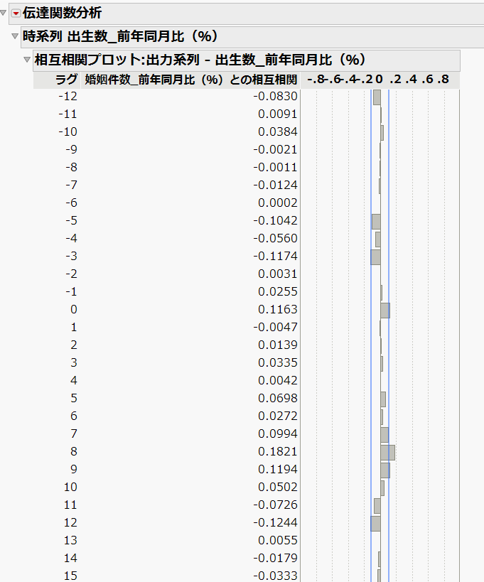Screen dimensions: 484x582
Task: Click the correlation bar for lag 7
Action: [x=385, y=435]
